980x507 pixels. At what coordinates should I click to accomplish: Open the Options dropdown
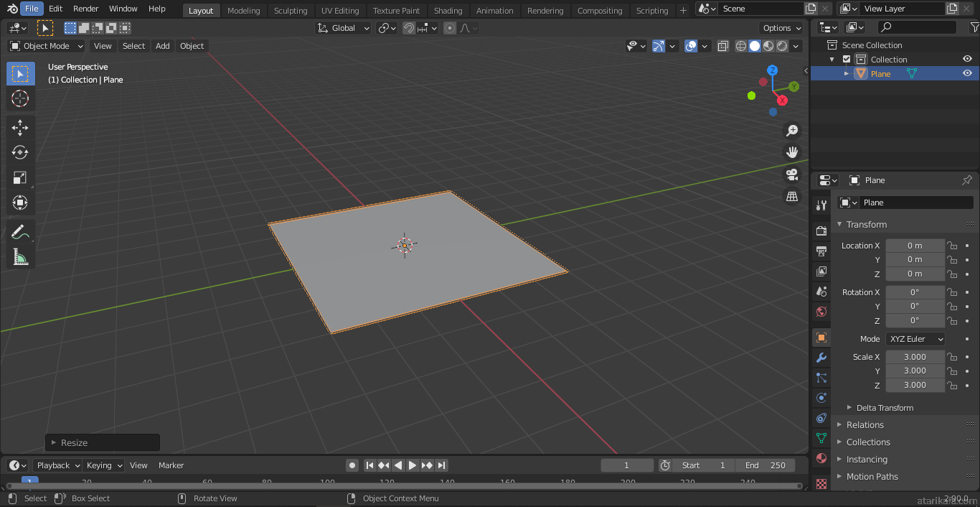tap(782, 28)
